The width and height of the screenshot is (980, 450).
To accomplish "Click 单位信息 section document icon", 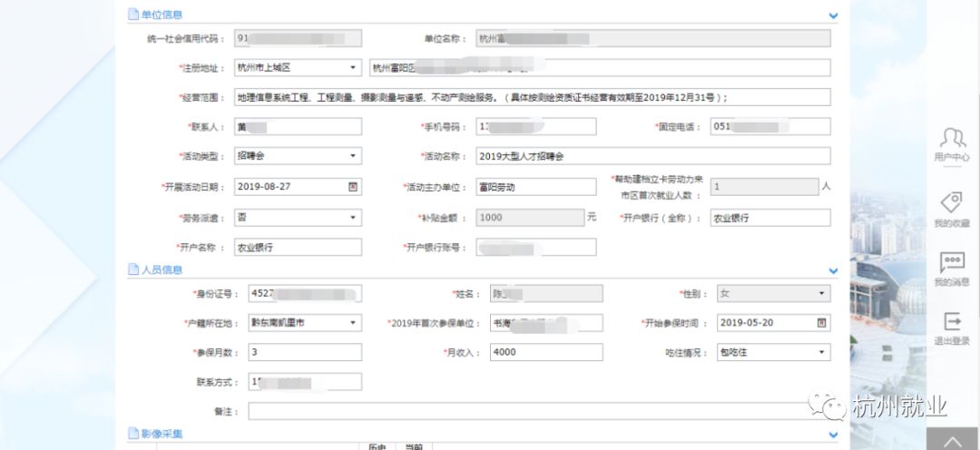I will pos(133,15).
